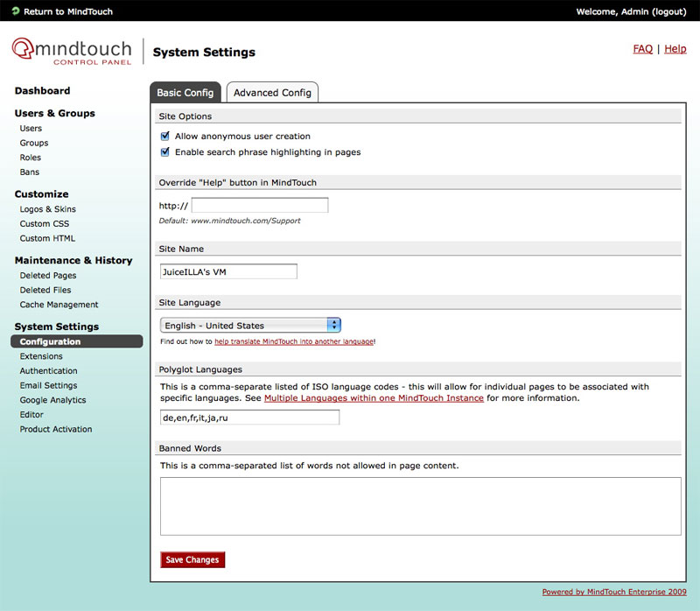The image size is (700, 611).
Task: Select Configuration in sidebar
Action: click(76, 341)
